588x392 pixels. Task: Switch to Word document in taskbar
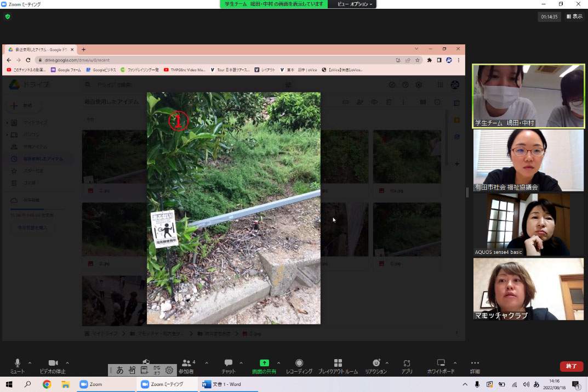[222, 384]
